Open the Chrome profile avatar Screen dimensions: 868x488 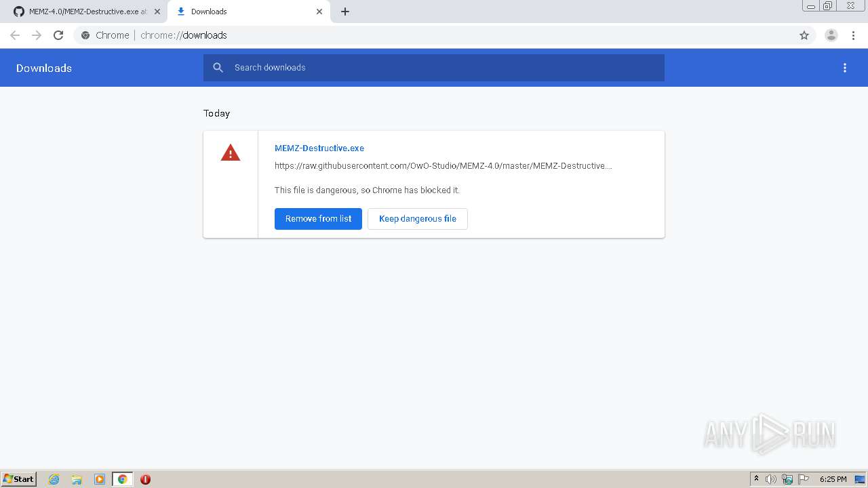[831, 35]
